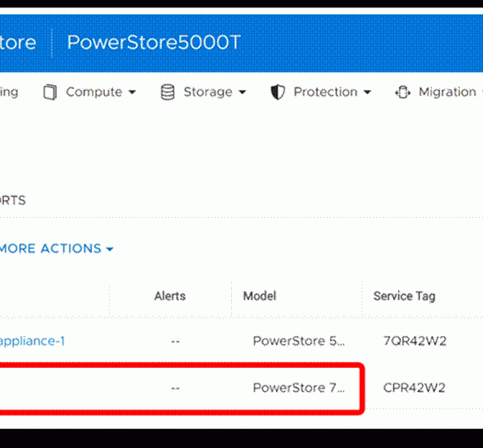Image resolution: width=483 pixels, height=448 pixels.
Task: Expand the MORE ACTIONS dropdown
Action: point(57,248)
